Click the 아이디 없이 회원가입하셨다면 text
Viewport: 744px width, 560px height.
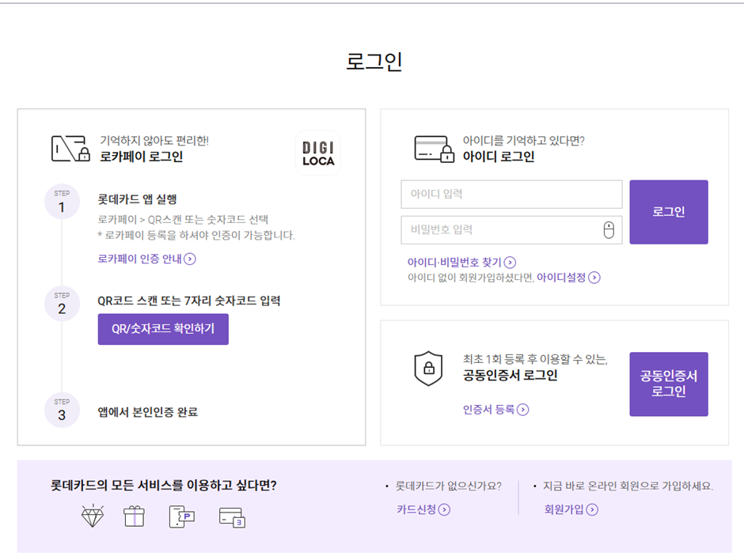471,278
